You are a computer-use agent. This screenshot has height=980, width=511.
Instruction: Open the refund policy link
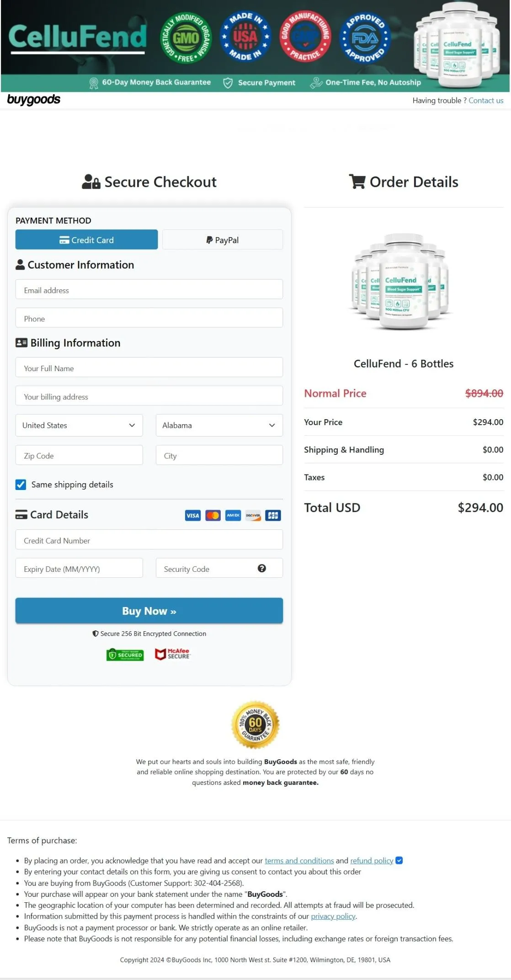point(371,860)
